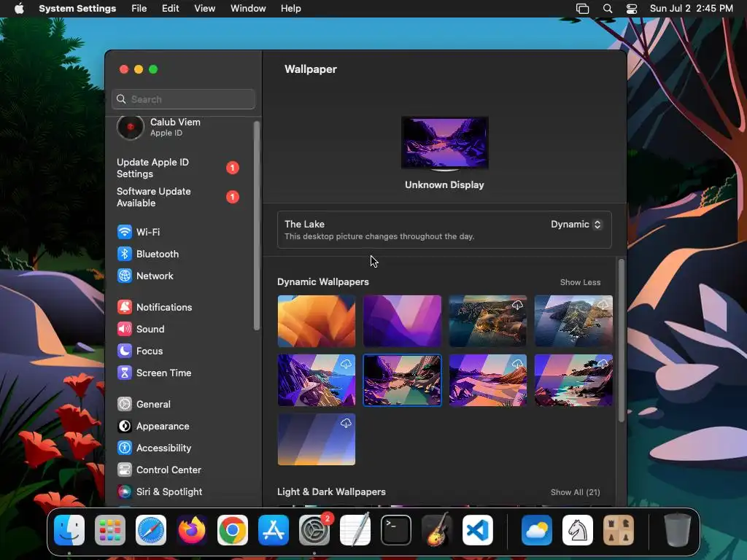This screenshot has width=747, height=560.
Task: Open Visual Studio Code from Dock
Action: pyautogui.click(x=477, y=530)
